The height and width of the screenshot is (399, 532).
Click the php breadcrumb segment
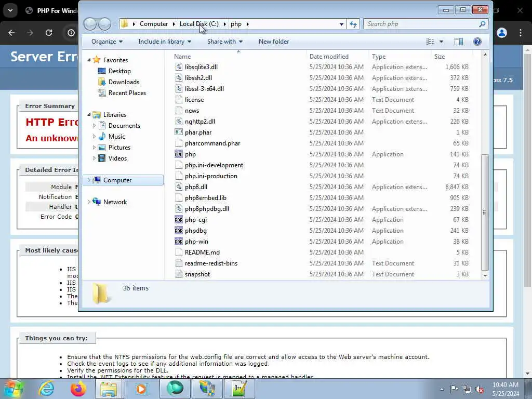coord(236,24)
